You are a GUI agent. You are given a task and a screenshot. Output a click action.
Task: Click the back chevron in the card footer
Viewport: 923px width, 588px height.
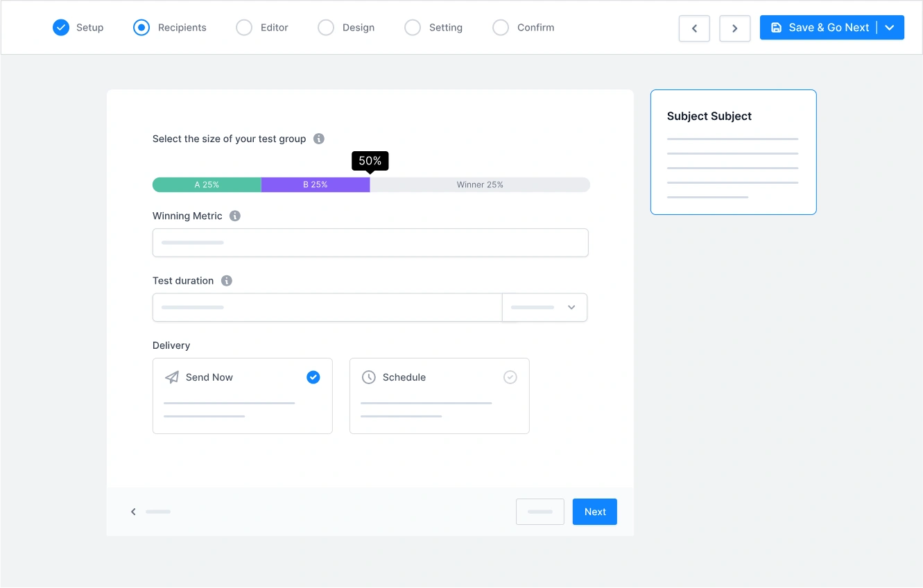coord(133,512)
